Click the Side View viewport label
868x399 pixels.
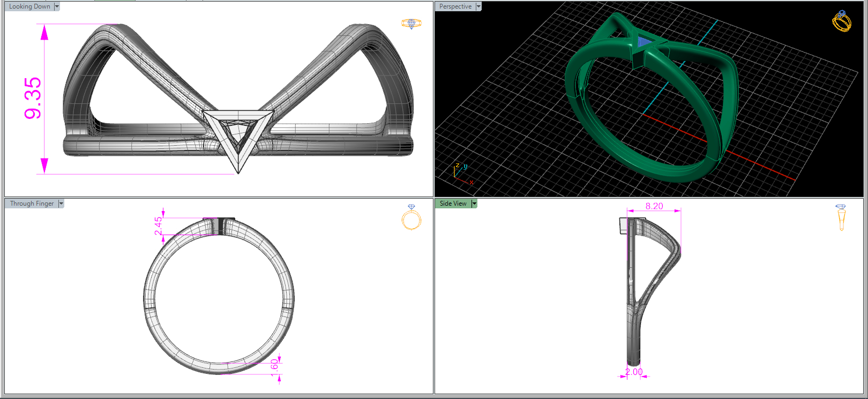click(453, 204)
